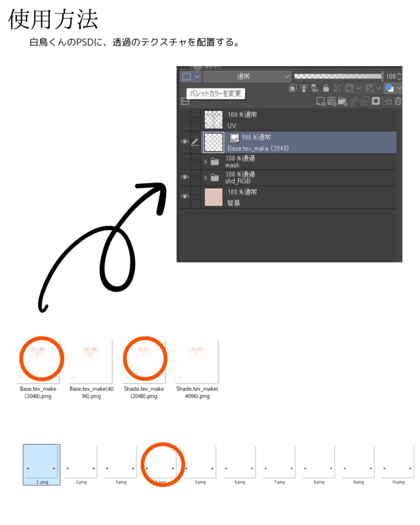Image resolution: width=420 pixels, height=525 pixels.
Task: Toggle the lock layer padlock icon
Action: 326,88
